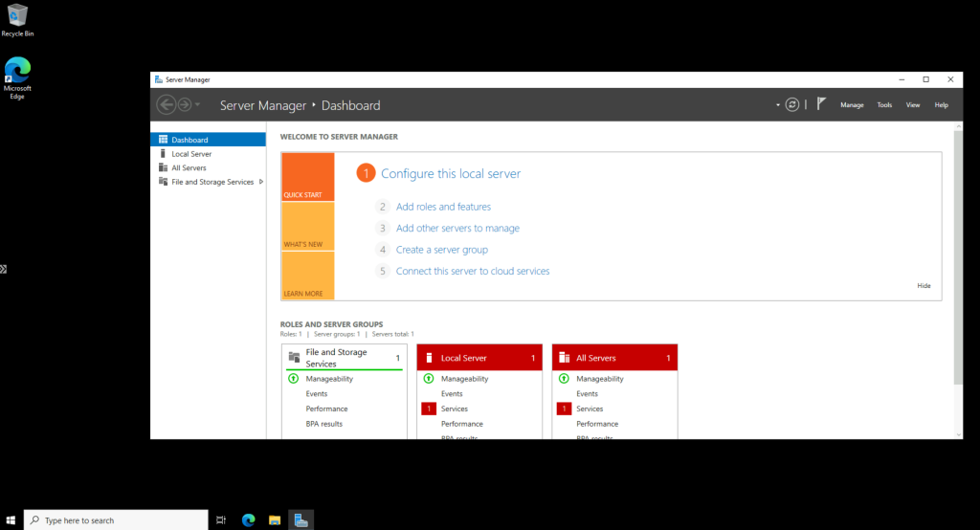Select Local Server in the navigation pane
This screenshot has width=980, height=530.
click(x=208, y=154)
